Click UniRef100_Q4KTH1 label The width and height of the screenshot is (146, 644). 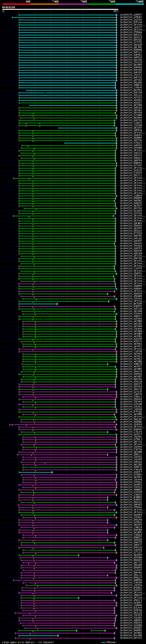click(x=131, y=120)
